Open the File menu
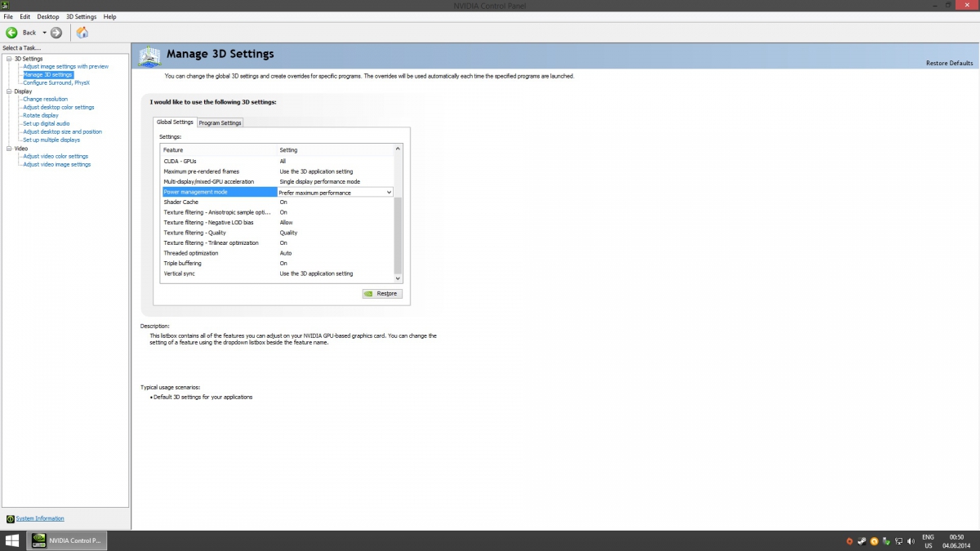Viewport: 980px width, 551px height. [8, 16]
